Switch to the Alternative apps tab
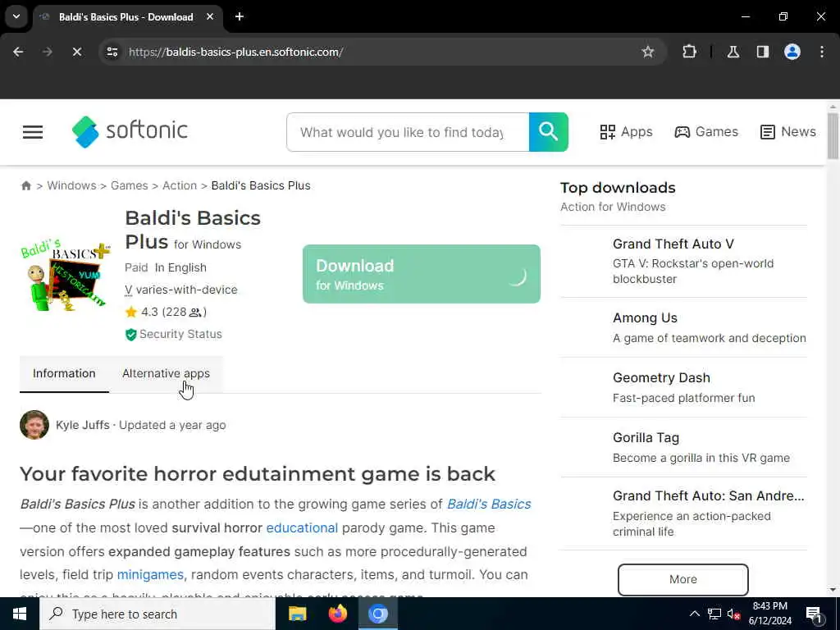The width and height of the screenshot is (840, 630). click(x=166, y=373)
